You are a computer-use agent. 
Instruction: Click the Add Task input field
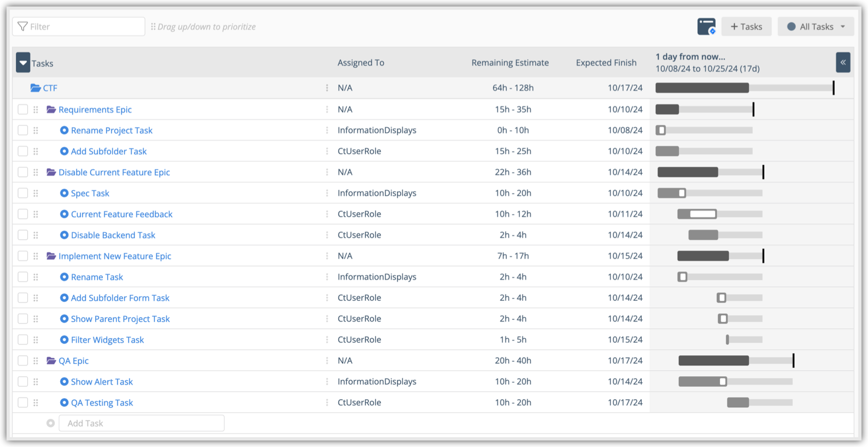click(141, 424)
